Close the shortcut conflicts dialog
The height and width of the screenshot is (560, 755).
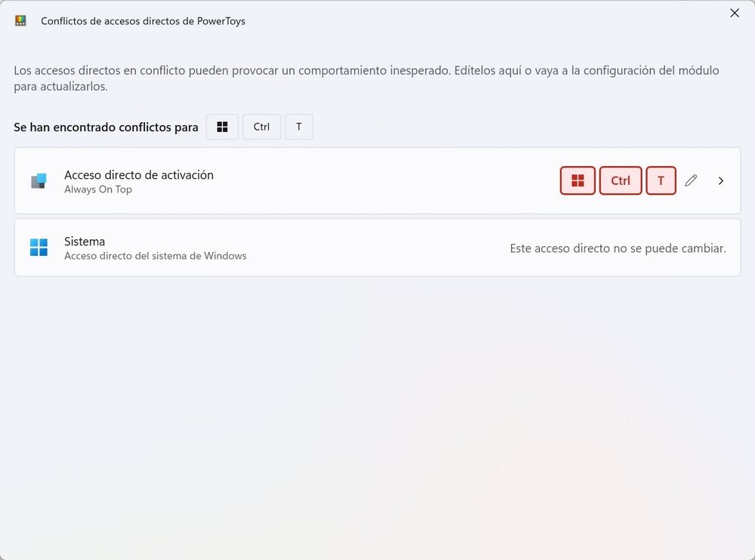pos(733,13)
